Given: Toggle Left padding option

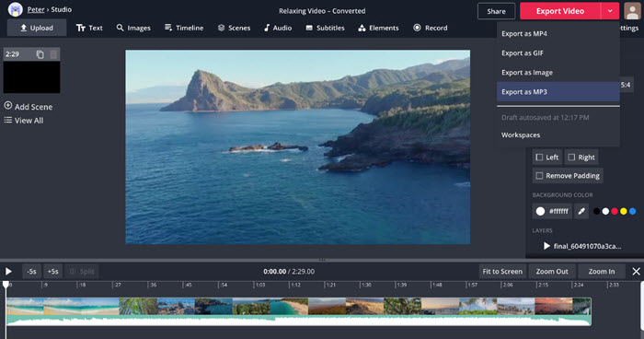Looking at the screenshot, I should [547, 158].
